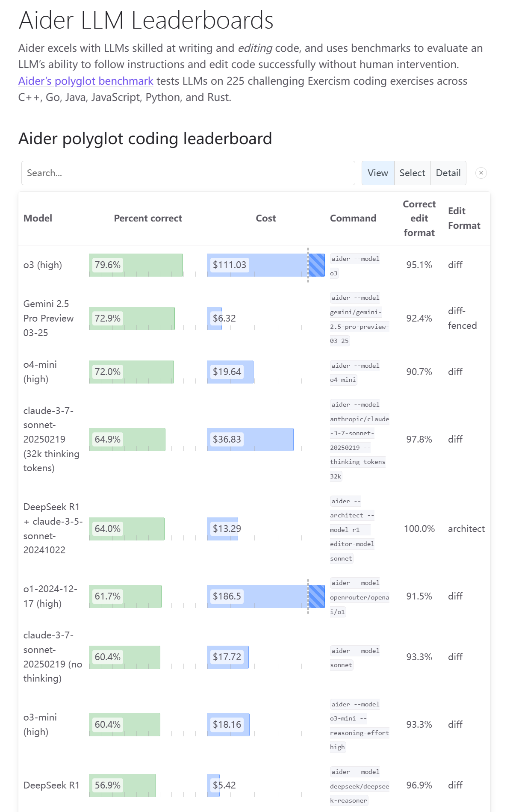This screenshot has height=812, width=507.
Task: Click the Aider polyglot coding leaderboard heading
Action: pos(145,139)
